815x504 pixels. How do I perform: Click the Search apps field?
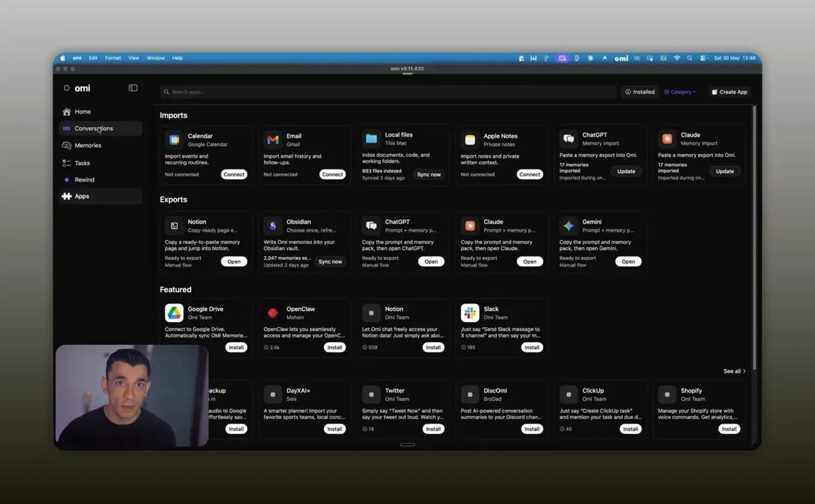(x=388, y=92)
